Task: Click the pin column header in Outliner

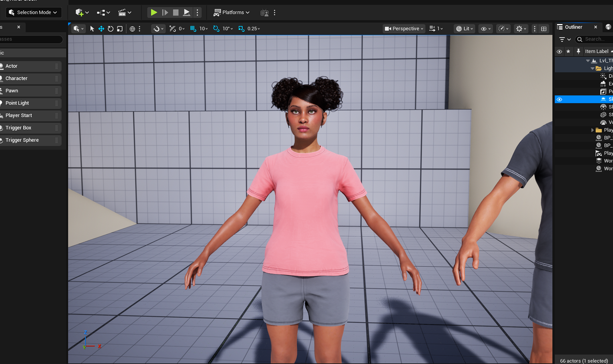Action: click(x=578, y=51)
